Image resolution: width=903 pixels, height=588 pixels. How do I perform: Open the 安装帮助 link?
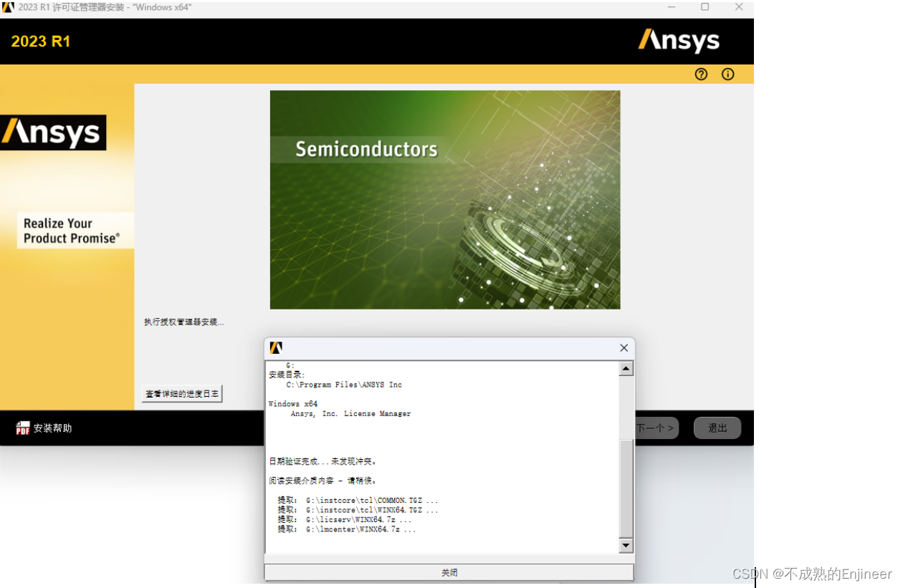pyautogui.click(x=53, y=428)
